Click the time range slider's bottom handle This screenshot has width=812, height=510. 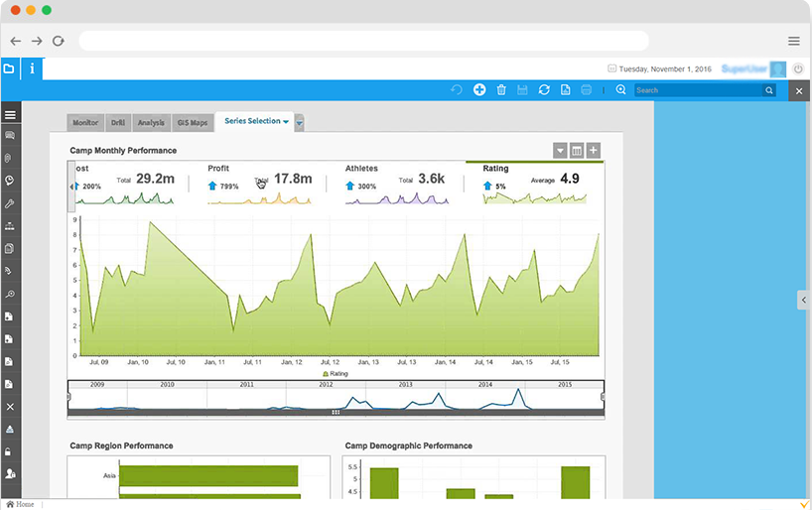[336, 411]
